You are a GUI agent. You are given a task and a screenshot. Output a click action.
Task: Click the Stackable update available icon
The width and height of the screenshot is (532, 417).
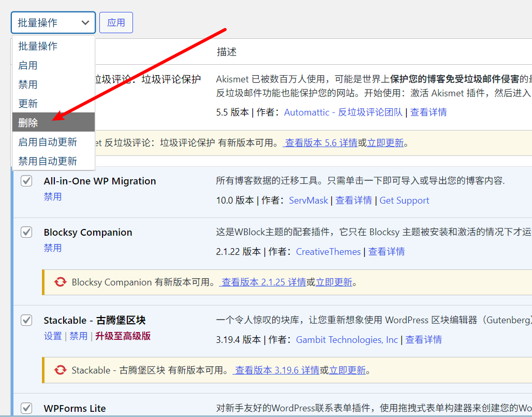pyautogui.click(x=61, y=370)
